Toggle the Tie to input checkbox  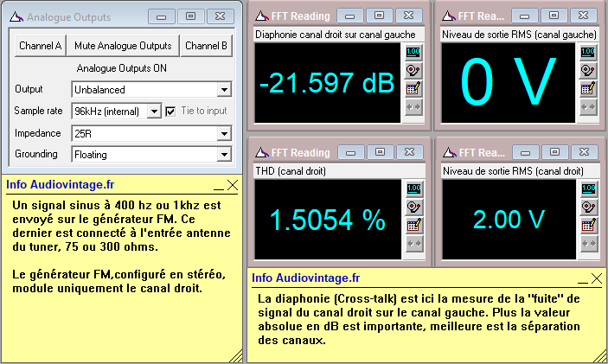(x=170, y=112)
